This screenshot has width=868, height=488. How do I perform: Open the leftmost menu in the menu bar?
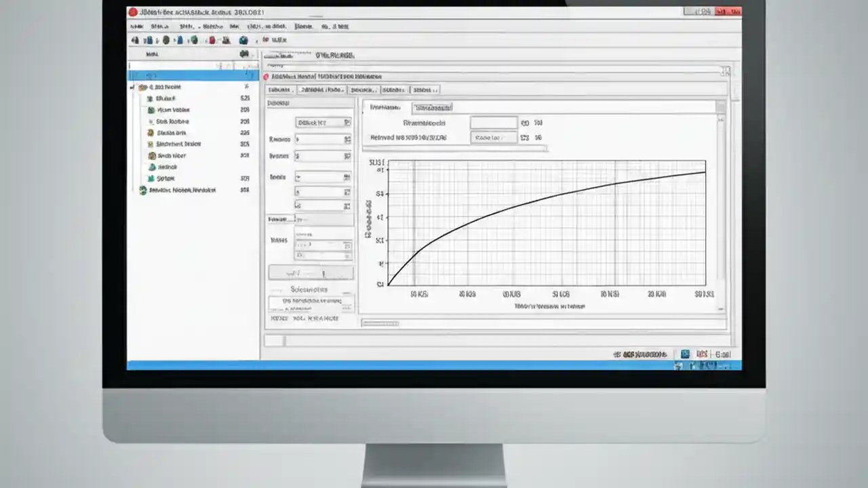pos(136,26)
